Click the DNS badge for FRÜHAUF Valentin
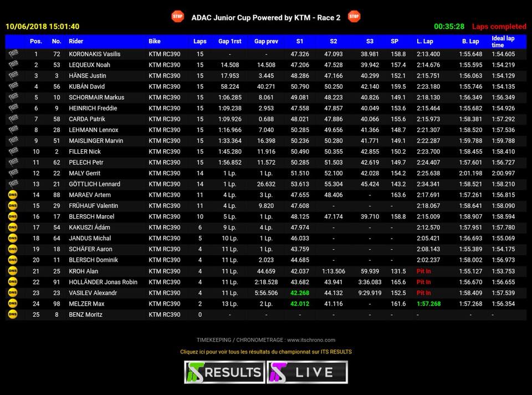Viewport: 532px width, 395px height. (x=13, y=206)
